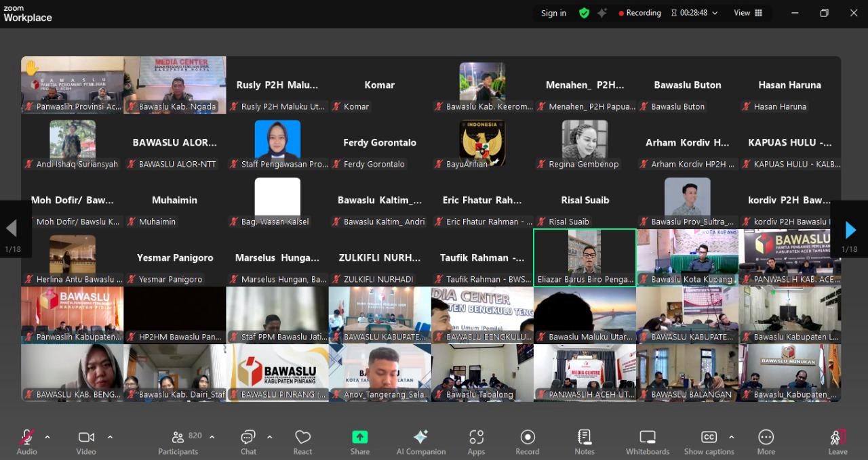Select Staff Pengawasan Pro profile tile

tap(277, 142)
